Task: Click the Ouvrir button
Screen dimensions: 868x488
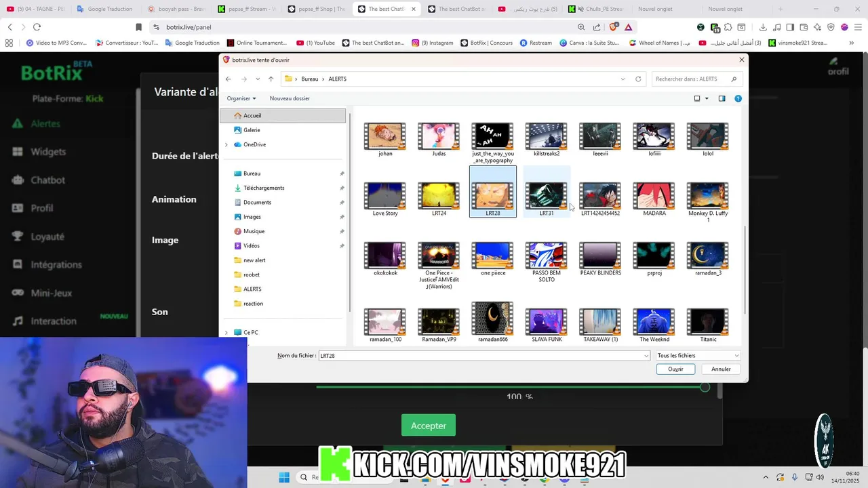Action: tap(675, 369)
